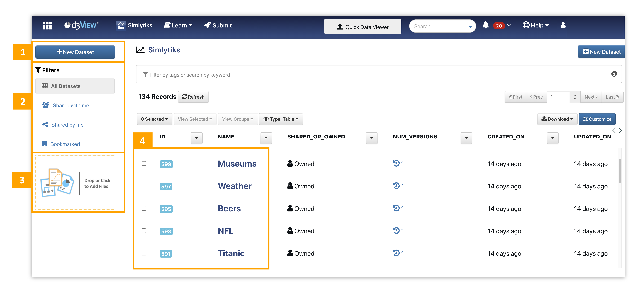Click ID badge 597

tap(166, 187)
